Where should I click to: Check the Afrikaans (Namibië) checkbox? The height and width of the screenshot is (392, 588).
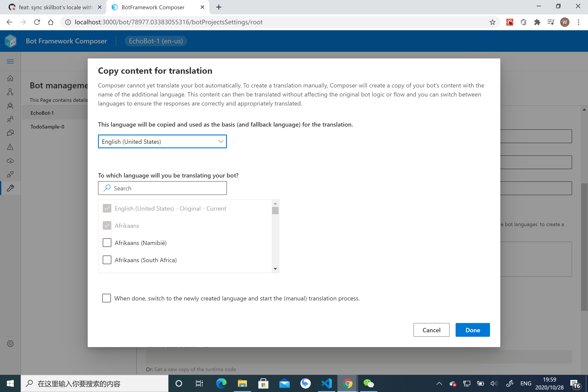[107, 243]
